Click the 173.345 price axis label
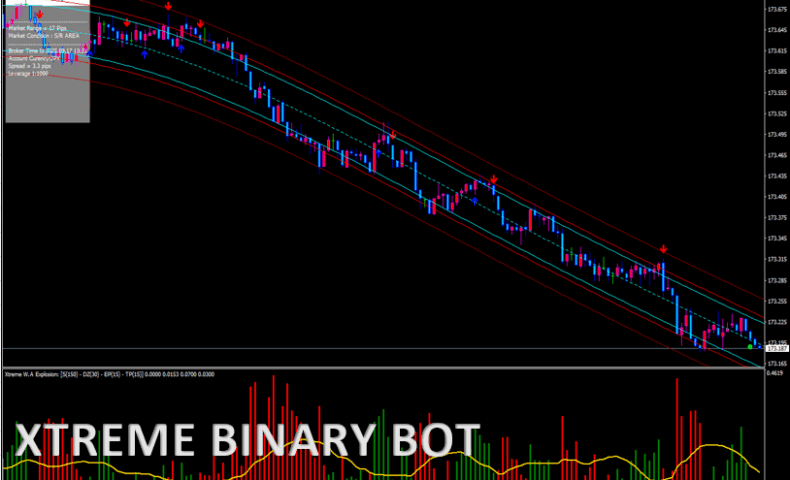 777,238
